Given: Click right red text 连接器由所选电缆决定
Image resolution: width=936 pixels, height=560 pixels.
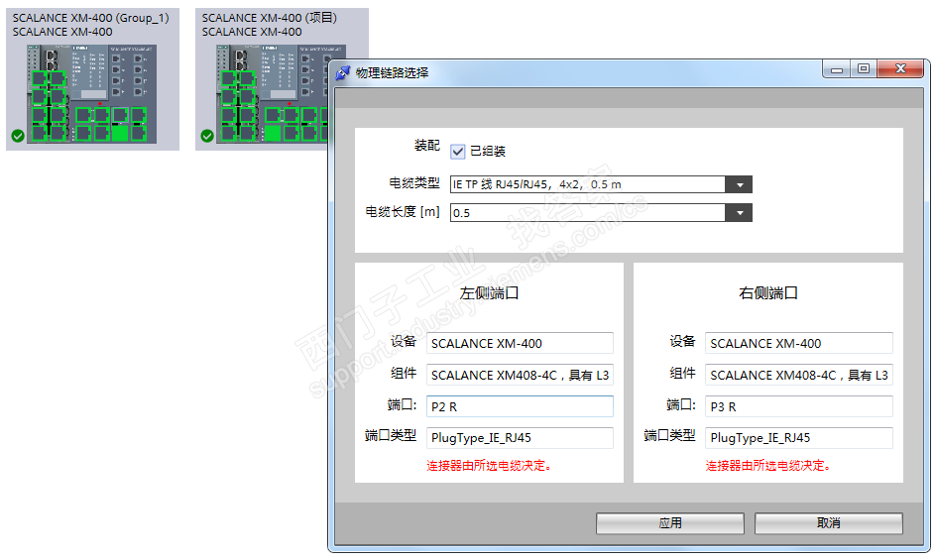Looking at the screenshot, I should 768,466.
